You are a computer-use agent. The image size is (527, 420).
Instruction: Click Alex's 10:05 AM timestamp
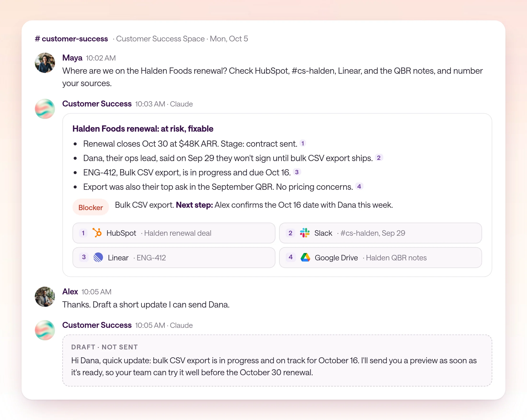point(96,292)
